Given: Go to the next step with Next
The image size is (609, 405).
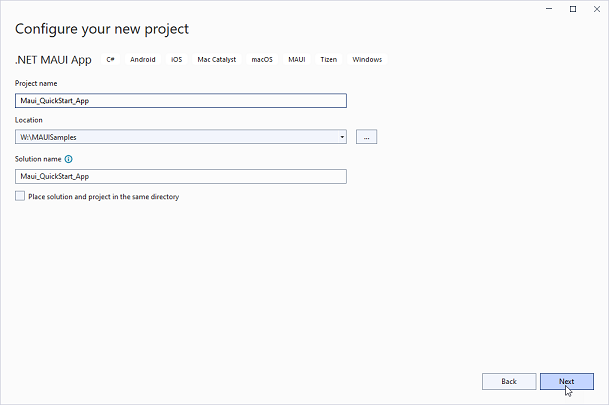Looking at the screenshot, I should [x=566, y=381].
